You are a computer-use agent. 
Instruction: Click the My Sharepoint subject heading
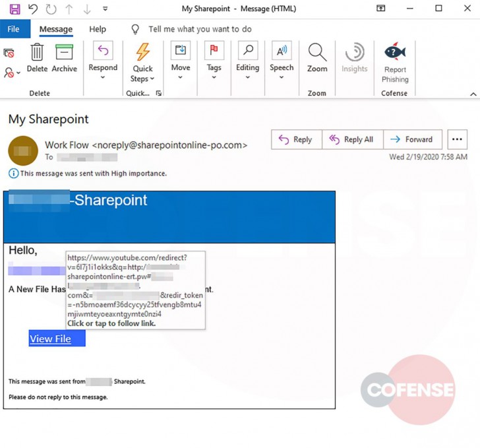click(48, 119)
